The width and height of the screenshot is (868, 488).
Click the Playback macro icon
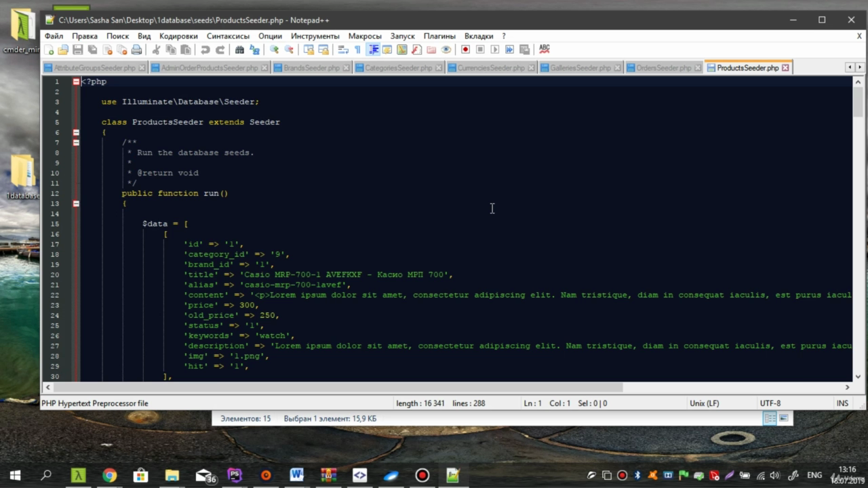click(495, 49)
